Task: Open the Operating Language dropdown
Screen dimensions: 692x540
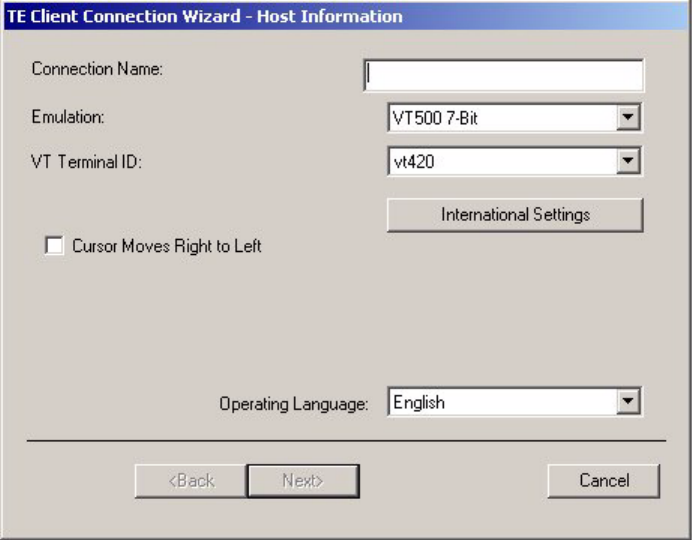Action: tap(515, 402)
